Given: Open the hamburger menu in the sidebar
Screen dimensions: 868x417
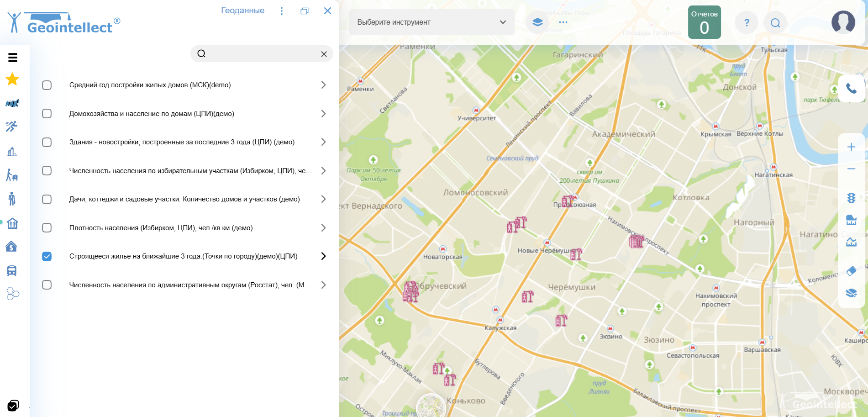Looking at the screenshot, I should 13,58.
